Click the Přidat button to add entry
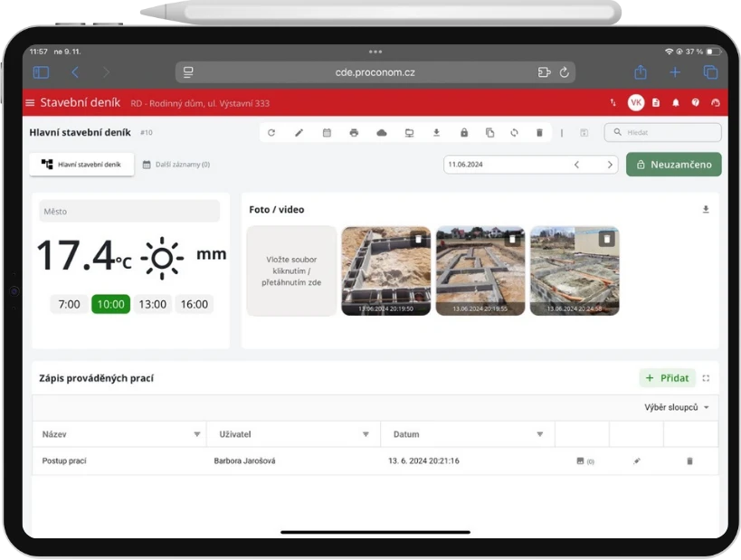Viewport: 741px width, 560px height. coord(668,378)
